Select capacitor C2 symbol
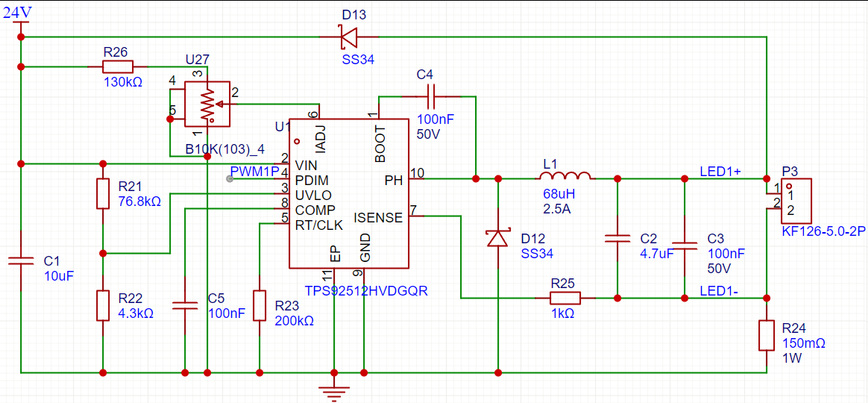The width and height of the screenshot is (868, 403). tap(617, 239)
